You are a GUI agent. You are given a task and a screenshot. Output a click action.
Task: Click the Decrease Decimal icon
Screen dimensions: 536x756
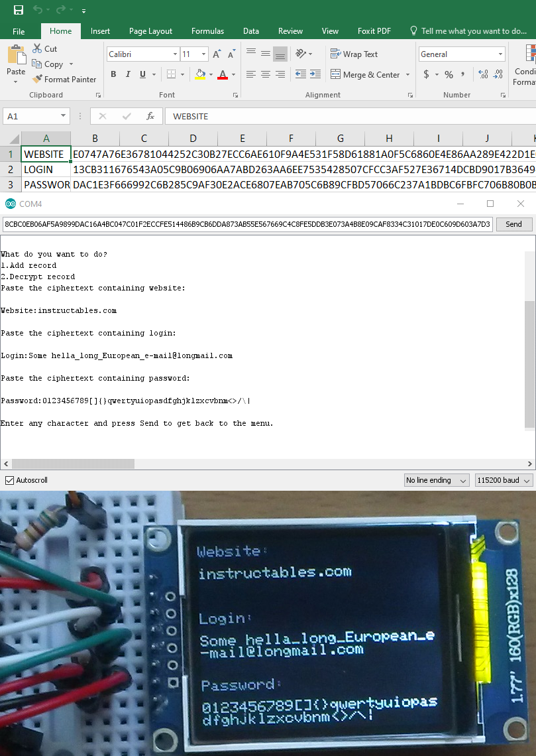(498, 74)
